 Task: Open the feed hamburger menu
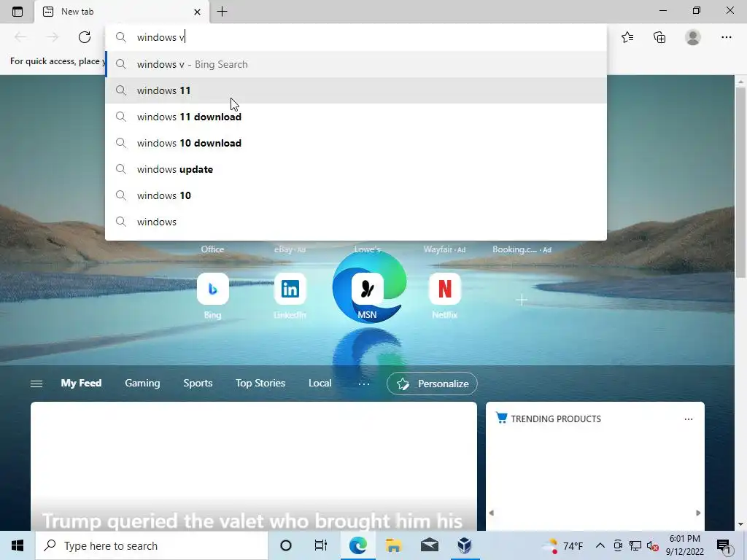(x=36, y=384)
